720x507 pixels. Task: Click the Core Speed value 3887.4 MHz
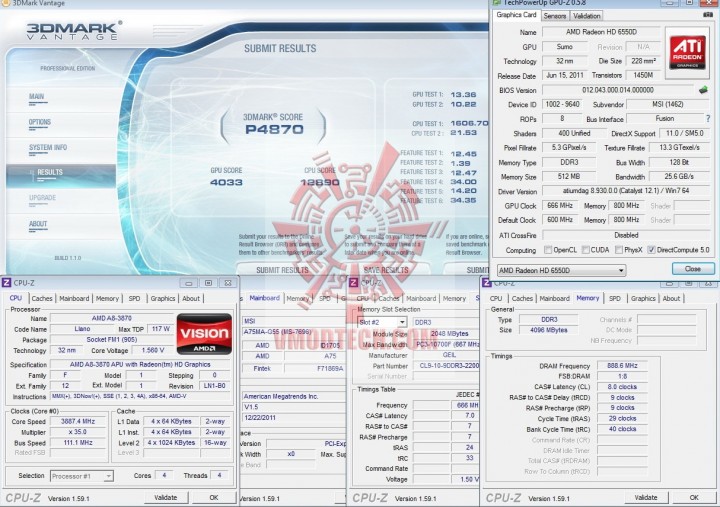(x=78, y=421)
